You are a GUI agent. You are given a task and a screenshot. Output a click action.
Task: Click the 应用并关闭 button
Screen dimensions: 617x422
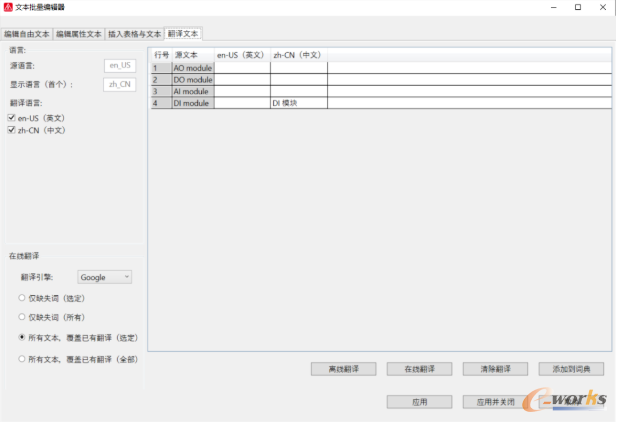click(x=495, y=402)
